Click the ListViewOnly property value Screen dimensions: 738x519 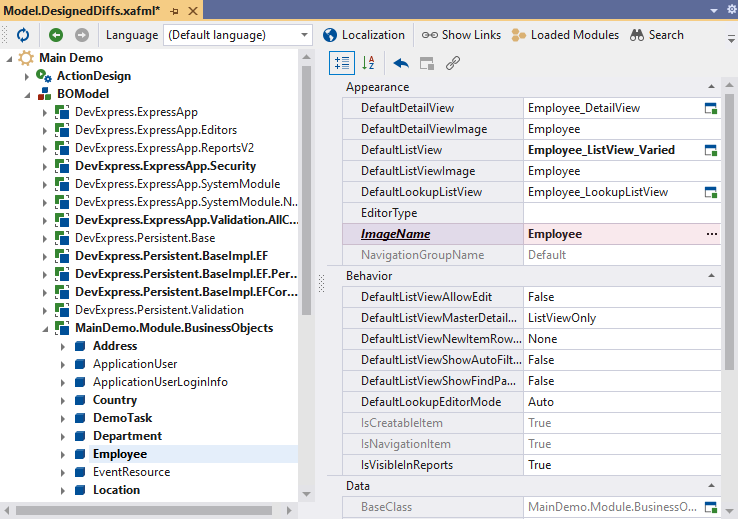622,318
